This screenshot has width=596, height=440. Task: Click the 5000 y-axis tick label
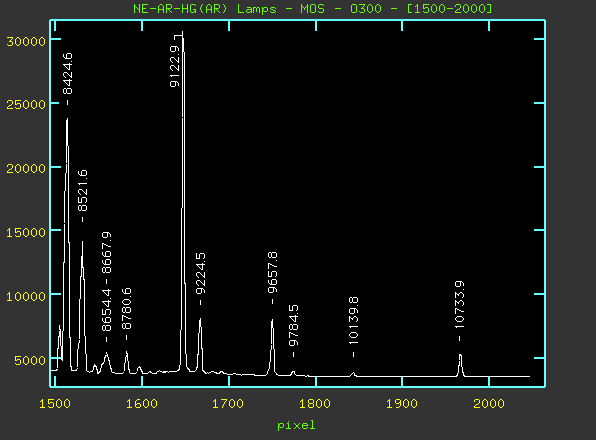click(30, 360)
